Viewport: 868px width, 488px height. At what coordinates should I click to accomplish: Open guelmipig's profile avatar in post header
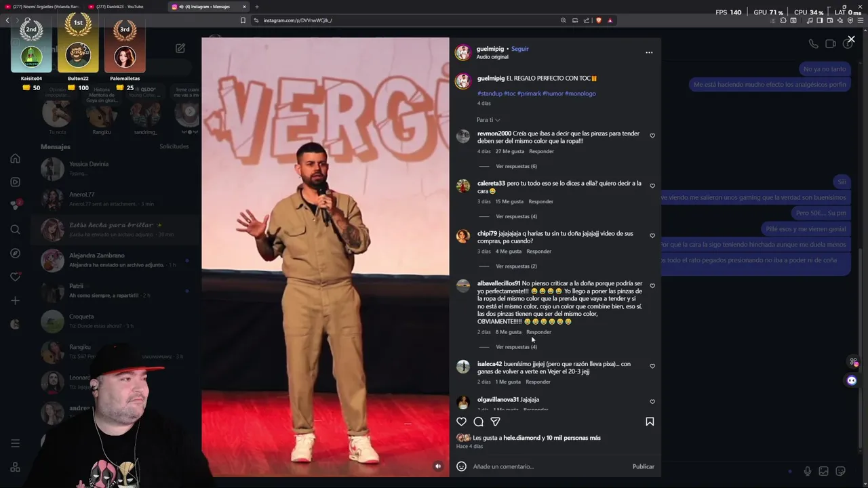462,52
